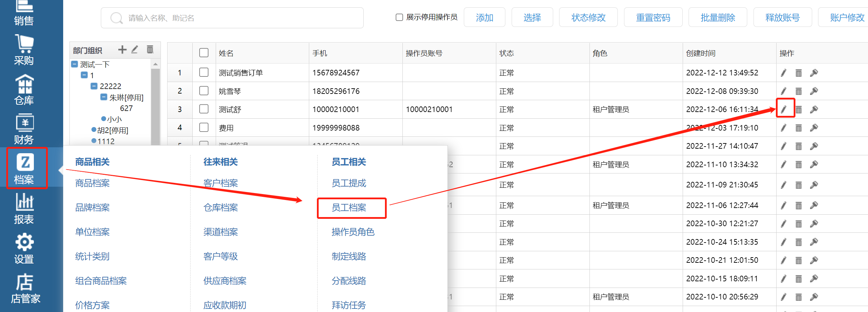Viewport: 868px width, 312px height.
Task: Focus the 请输入名称、助记名 search field
Action: pyautogui.click(x=232, y=18)
